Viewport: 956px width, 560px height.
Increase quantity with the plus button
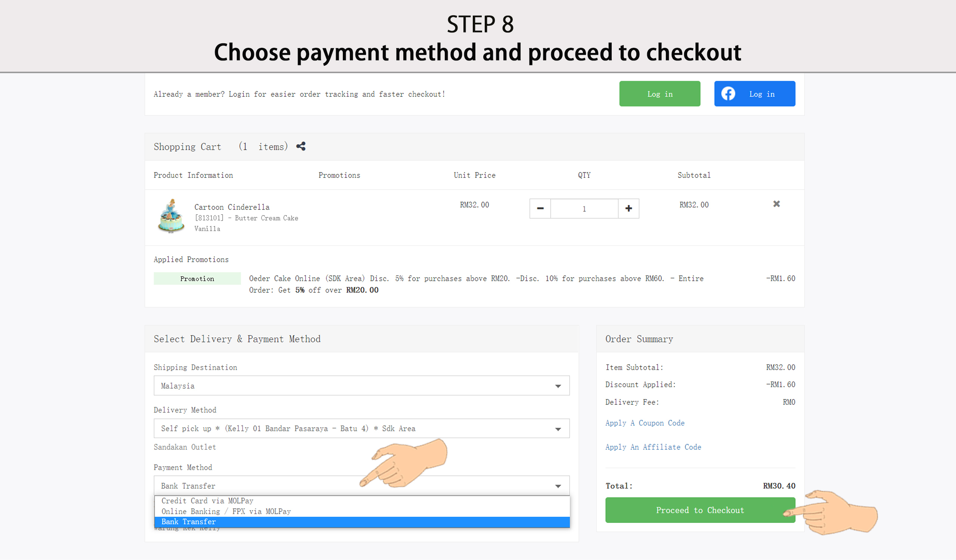628,209
